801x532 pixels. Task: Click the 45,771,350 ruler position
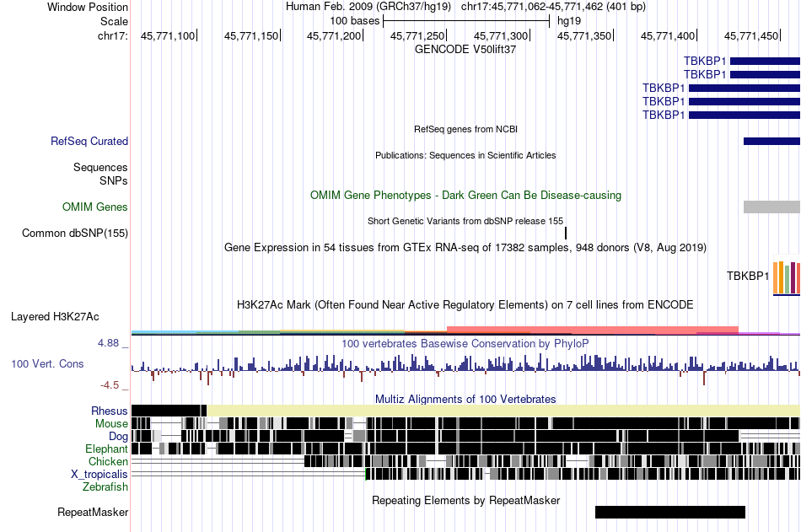click(x=585, y=35)
